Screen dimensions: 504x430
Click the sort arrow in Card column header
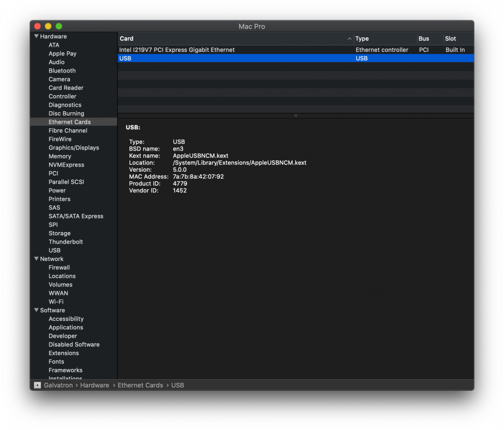[x=349, y=39]
